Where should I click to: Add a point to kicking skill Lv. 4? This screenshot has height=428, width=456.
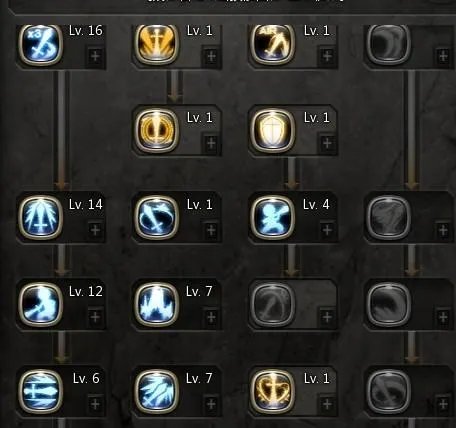tap(327, 230)
